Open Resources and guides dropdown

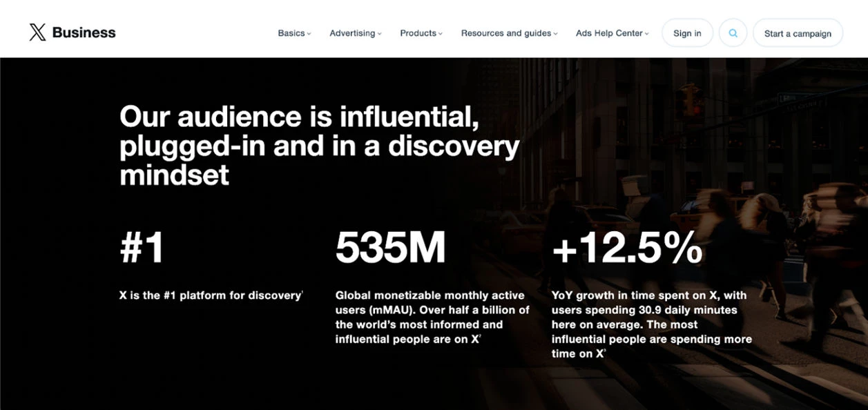(509, 33)
